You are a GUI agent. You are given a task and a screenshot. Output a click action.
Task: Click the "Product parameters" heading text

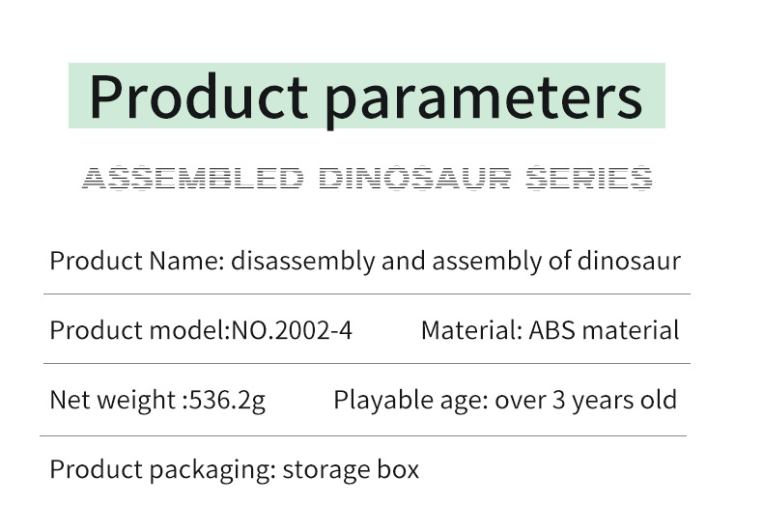coord(365,97)
